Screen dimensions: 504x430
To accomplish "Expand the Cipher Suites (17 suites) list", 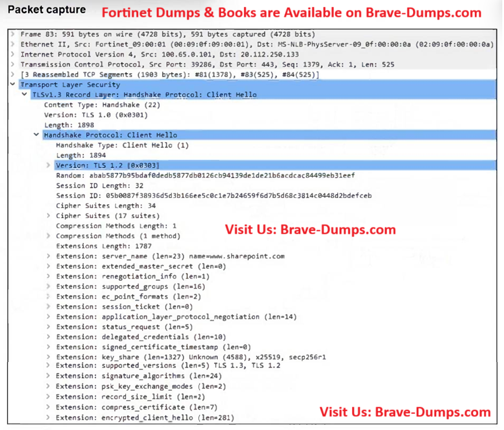I will (49, 216).
